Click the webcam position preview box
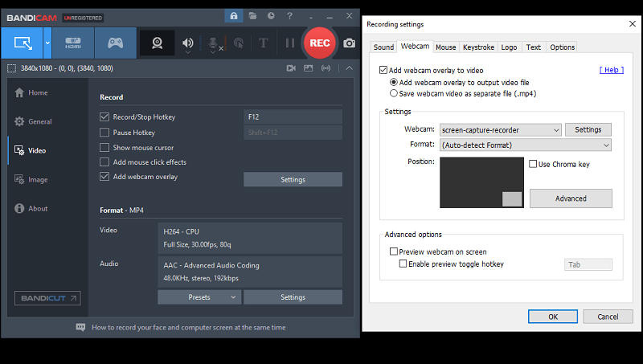Screen dimensions: 643x364 (x=481, y=182)
